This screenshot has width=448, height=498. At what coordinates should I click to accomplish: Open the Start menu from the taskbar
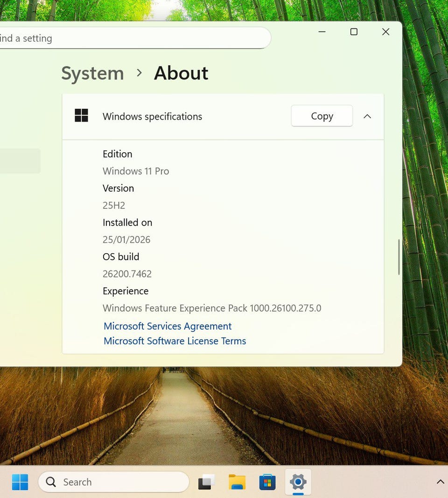(x=20, y=482)
